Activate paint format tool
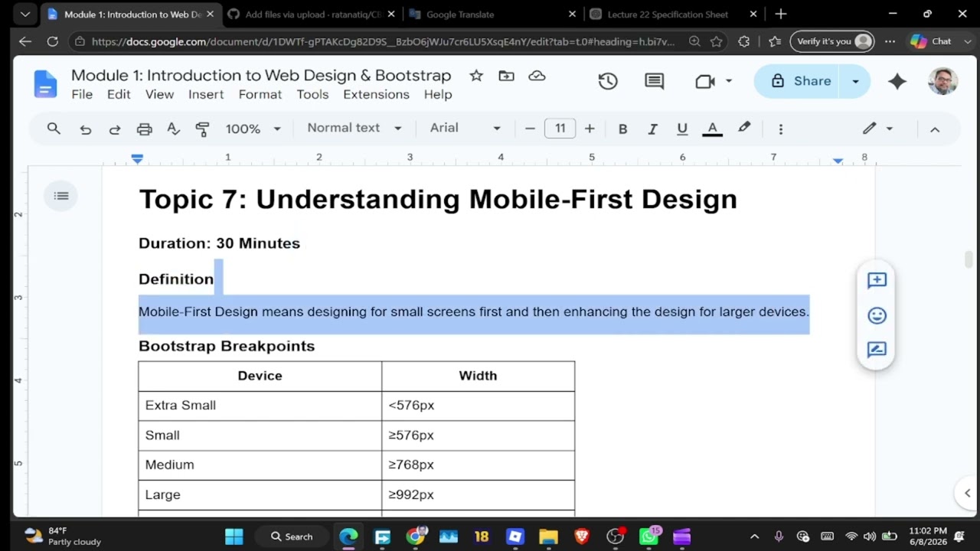The width and height of the screenshot is (980, 551). pyautogui.click(x=203, y=129)
